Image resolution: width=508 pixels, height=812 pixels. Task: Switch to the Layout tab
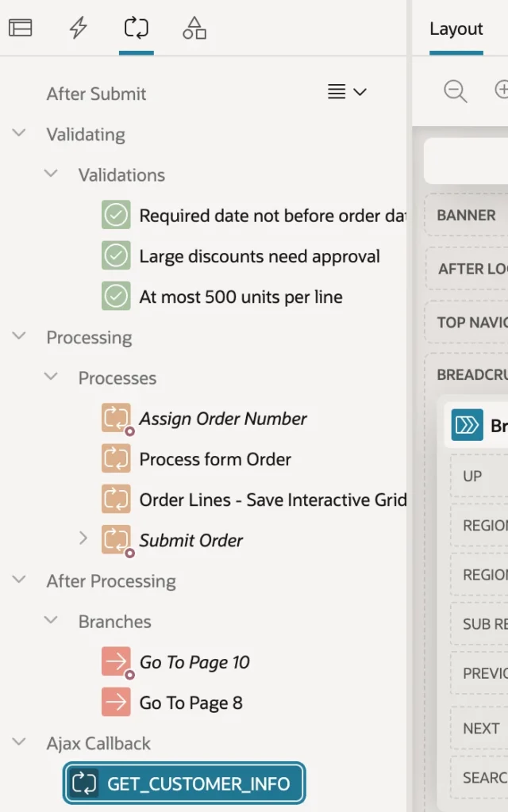coord(456,29)
